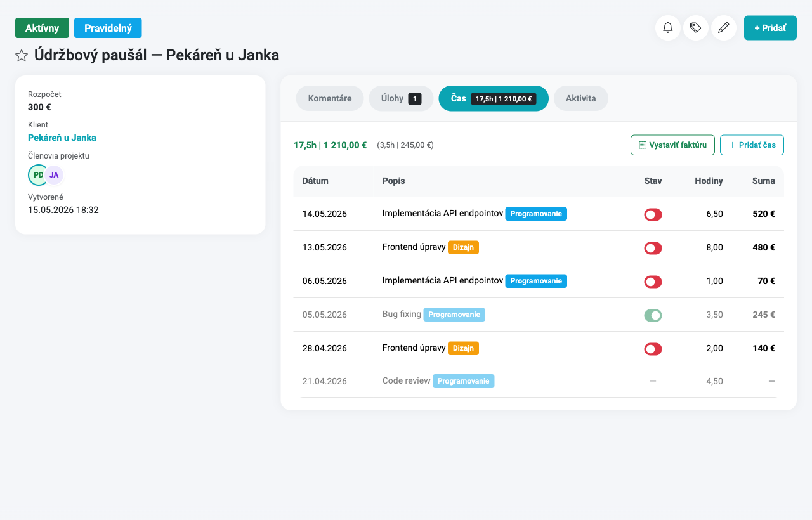Click budget value 300 €
This screenshot has width=812, height=520.
(39, 107)
